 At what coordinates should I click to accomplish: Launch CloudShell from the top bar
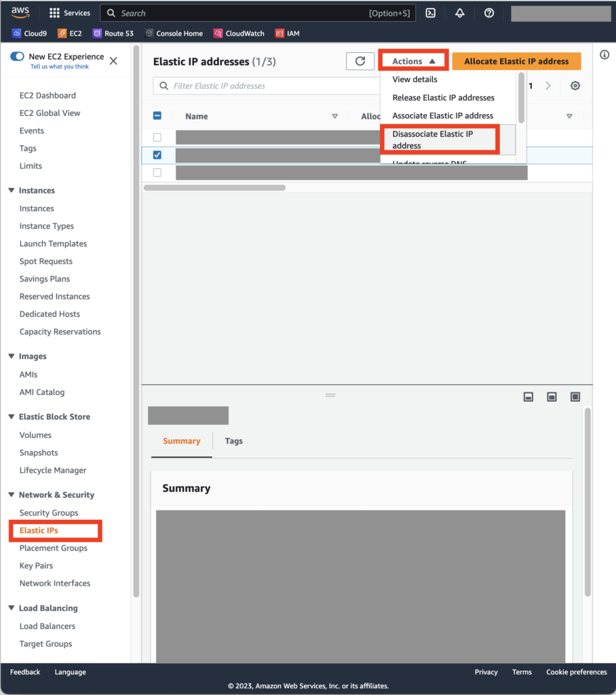pyautogui.click(x=430, y=13)
